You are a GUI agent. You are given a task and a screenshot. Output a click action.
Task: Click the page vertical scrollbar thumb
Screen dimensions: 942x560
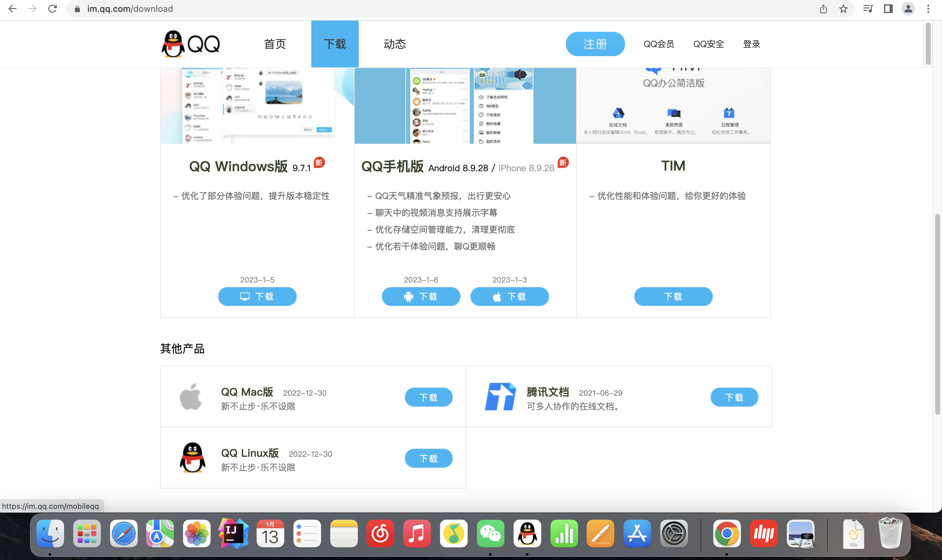pos(937,314)
